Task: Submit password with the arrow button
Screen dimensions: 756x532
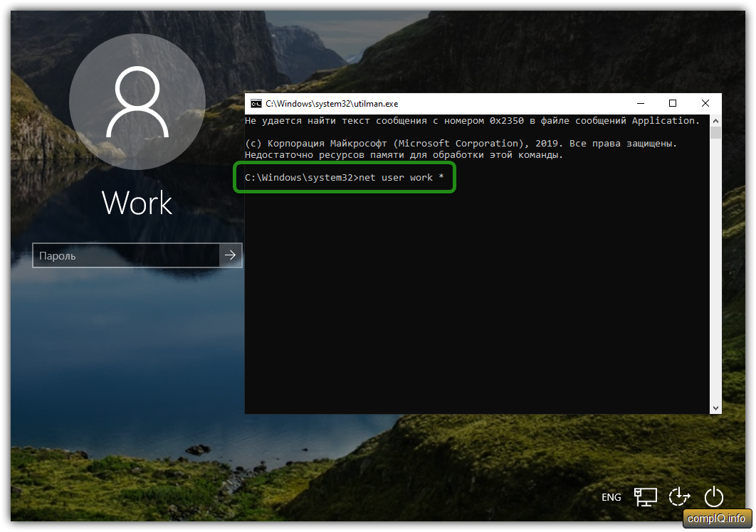Action: click(231, 255)
